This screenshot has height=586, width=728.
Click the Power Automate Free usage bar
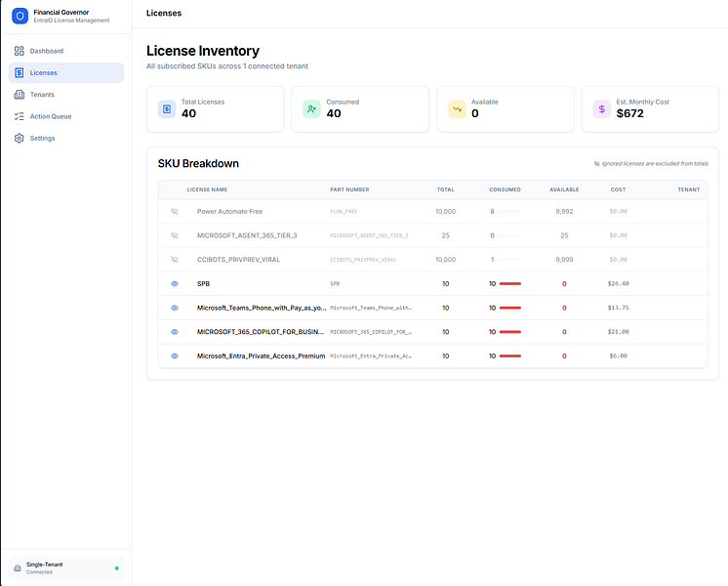(x=508, y=211)
